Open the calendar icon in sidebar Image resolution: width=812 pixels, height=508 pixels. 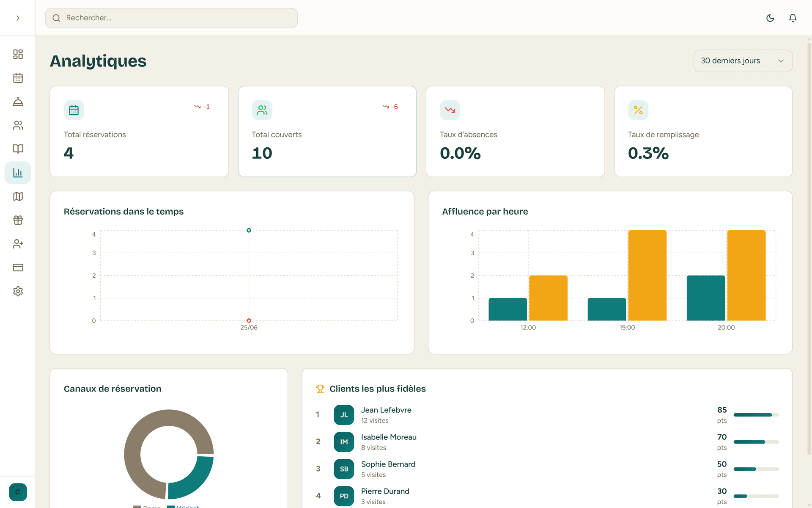[18, 78]
